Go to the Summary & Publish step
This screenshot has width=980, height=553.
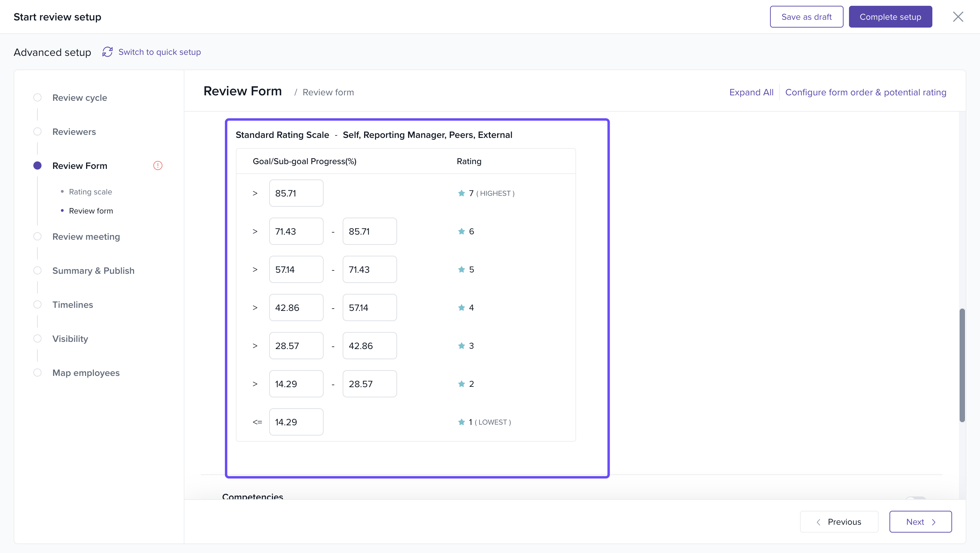tap(93, 271)
